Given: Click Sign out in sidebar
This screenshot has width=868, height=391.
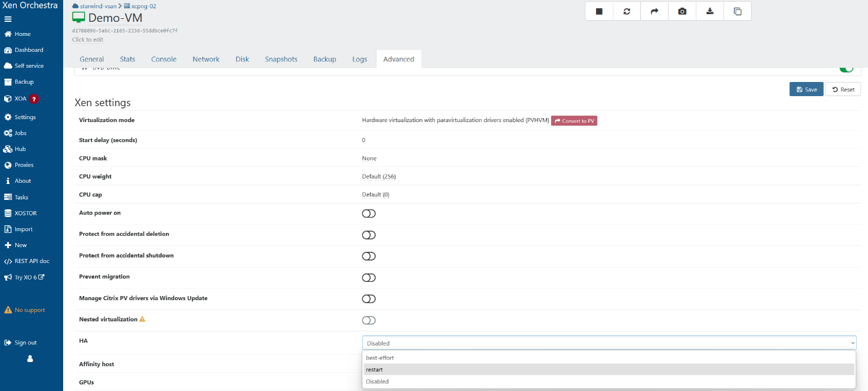Looking at the screenshot, I should point(21,343).
